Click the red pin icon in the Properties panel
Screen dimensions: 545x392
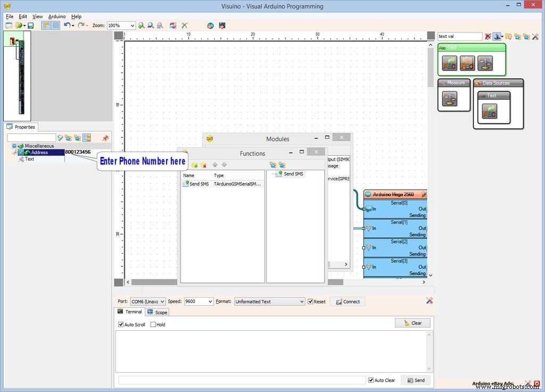(105, 138)
